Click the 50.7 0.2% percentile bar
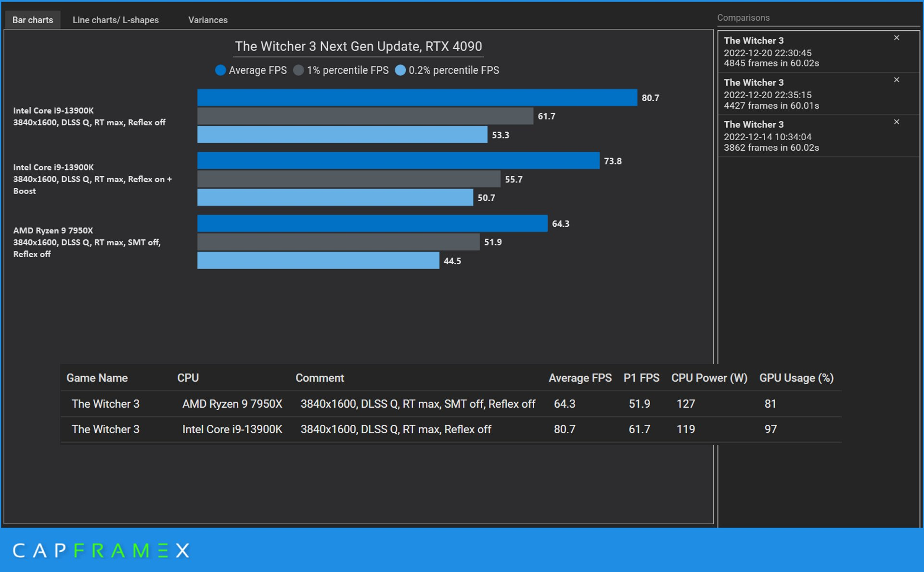The image size is (924, 572). [335, 197]
